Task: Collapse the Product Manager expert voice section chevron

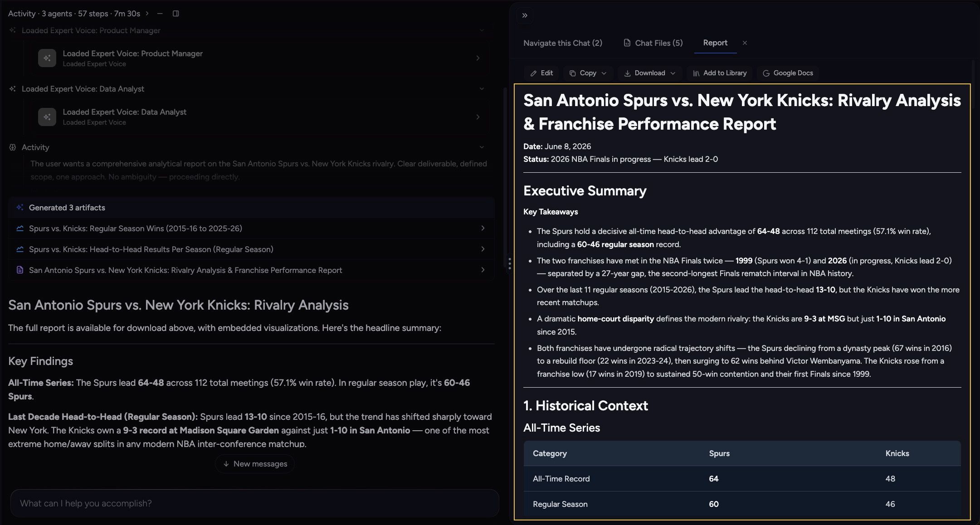Action: pyautogui.click(x=482, y=30)
